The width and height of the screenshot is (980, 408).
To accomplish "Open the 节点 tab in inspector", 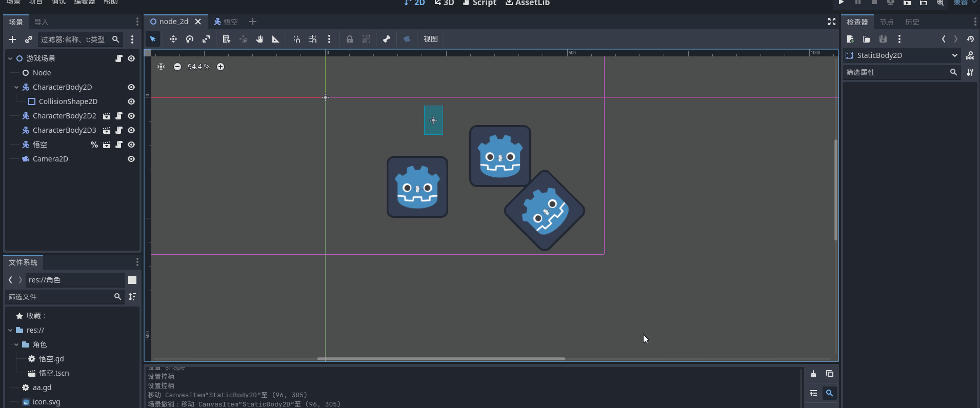I will (886, 22).
